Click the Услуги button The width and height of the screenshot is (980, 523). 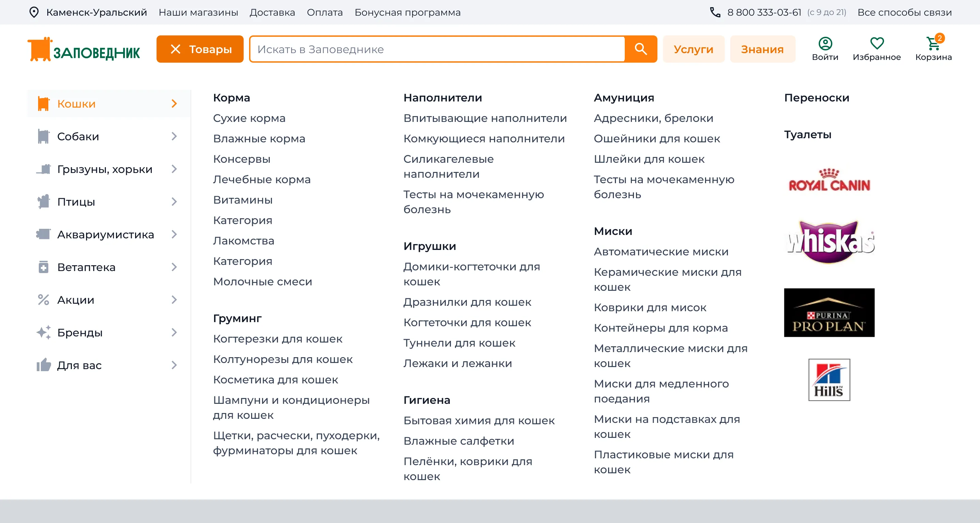693,49
